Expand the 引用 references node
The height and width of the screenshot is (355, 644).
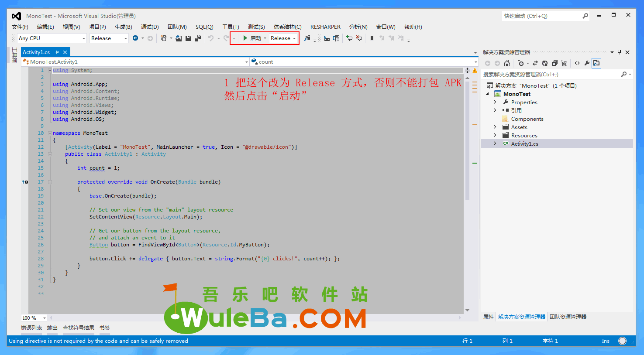(x=495, y=110)
